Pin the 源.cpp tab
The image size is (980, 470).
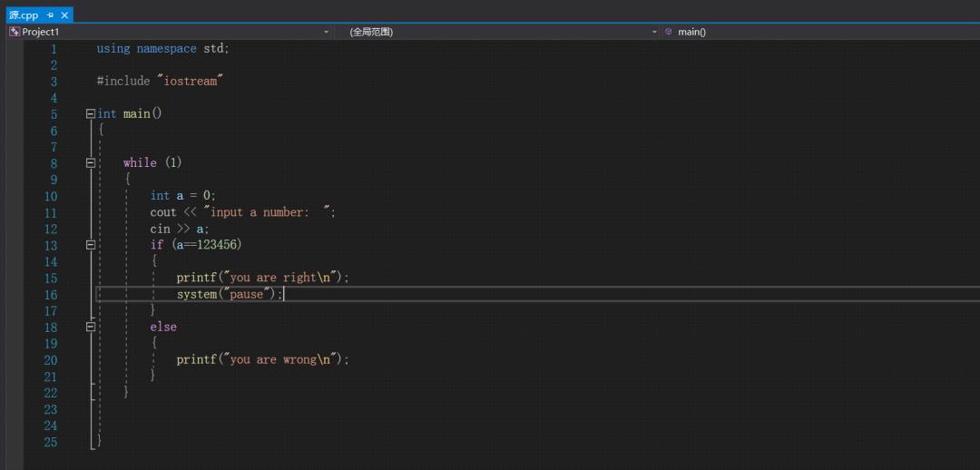tap(50, 15)
